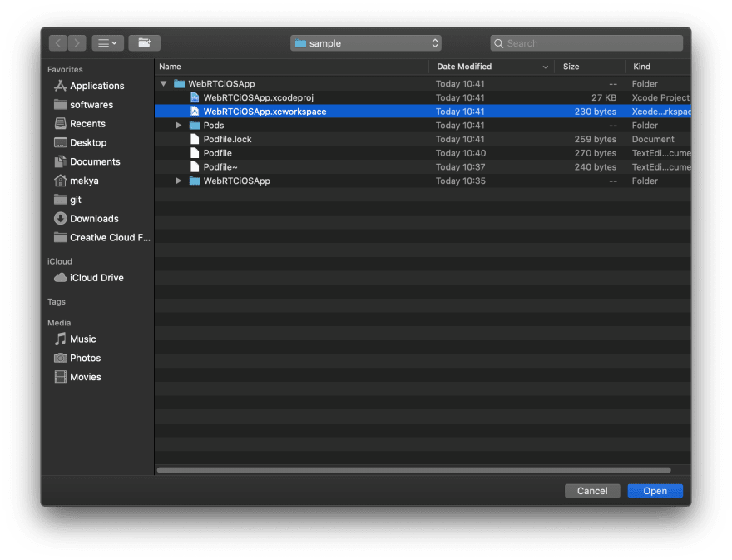Viewport: 732px width, 560px height.
Task: Click the search magnifier icon
Action: point(498,43)
